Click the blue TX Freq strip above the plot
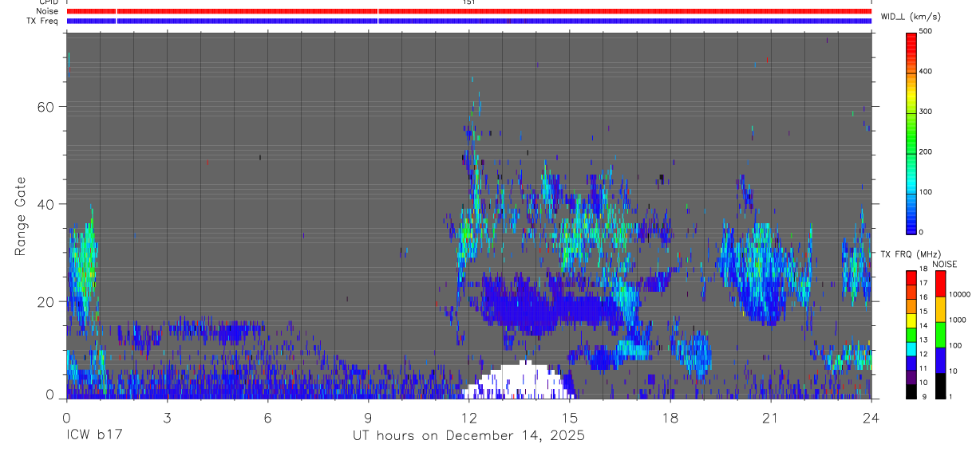980x452 pixels. [x=469, y=21]
